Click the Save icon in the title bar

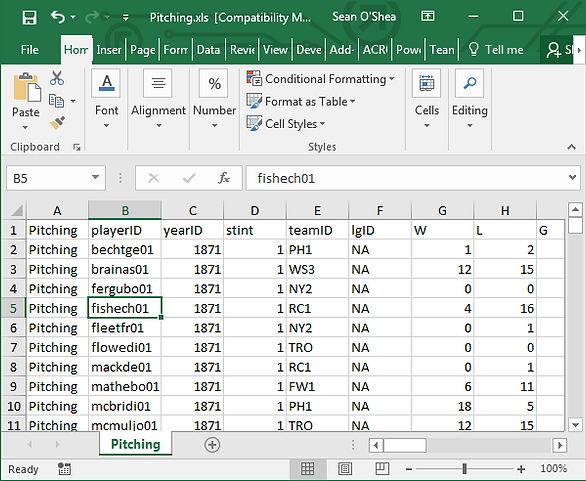tap(29, 17)
